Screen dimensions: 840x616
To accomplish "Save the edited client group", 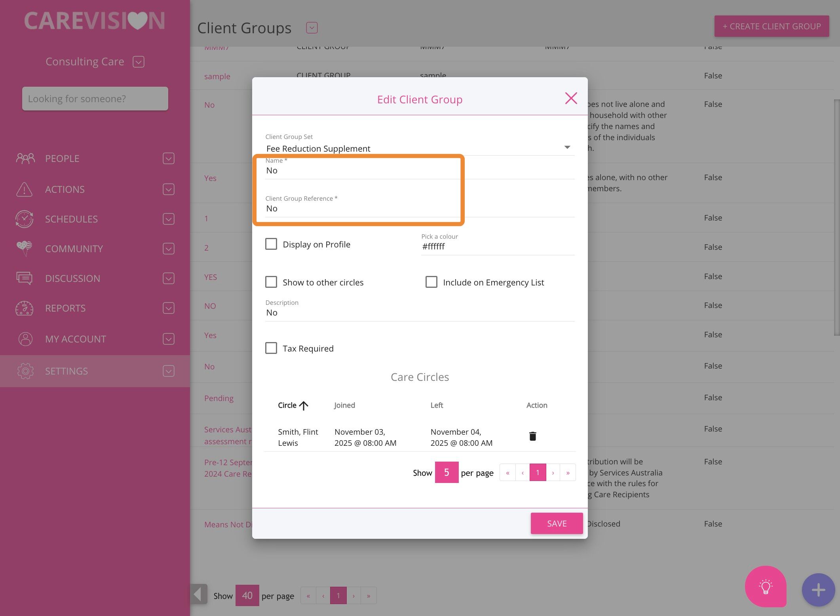I will [x=556, y=523].
